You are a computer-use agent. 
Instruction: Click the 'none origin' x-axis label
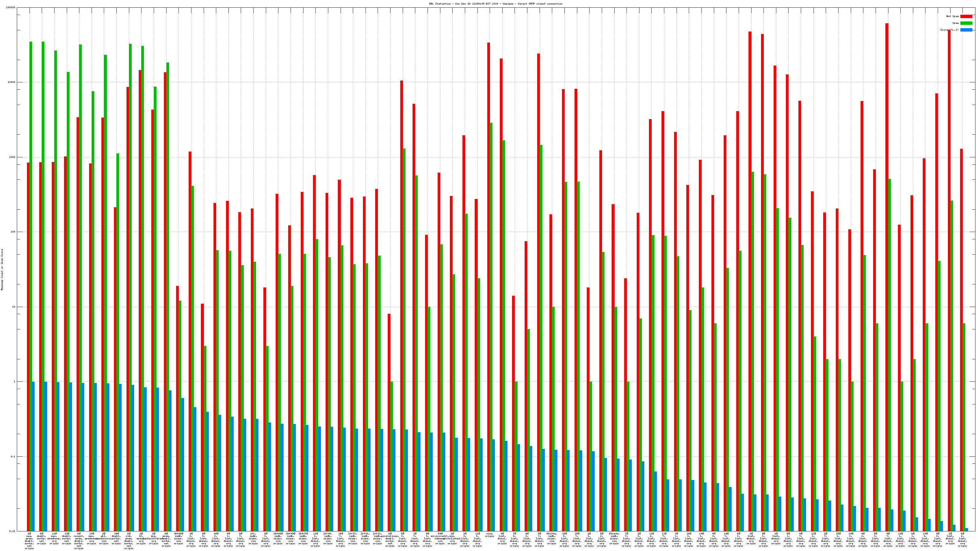pyautogui.click(x=489, y=535)
